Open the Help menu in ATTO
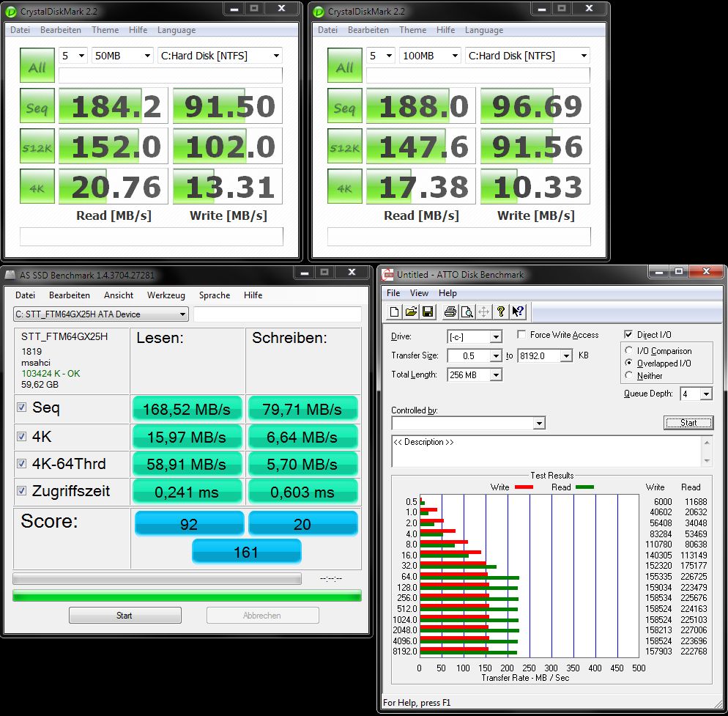This screenshot has height=716, width=728. tap(447, 293)
